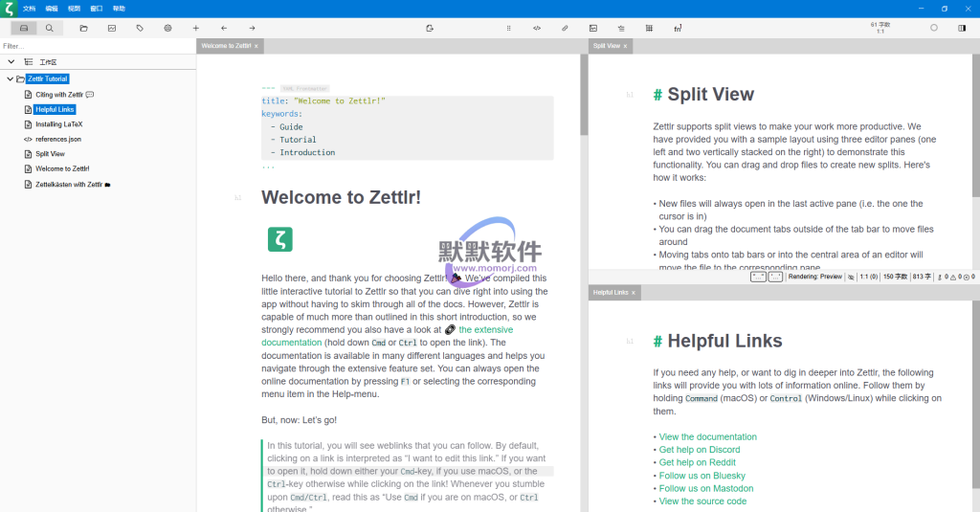The width and height of the screenshot is (980, 512).
Task: Toggle the sidebar panel icon at far right
Action: [962, 28]
